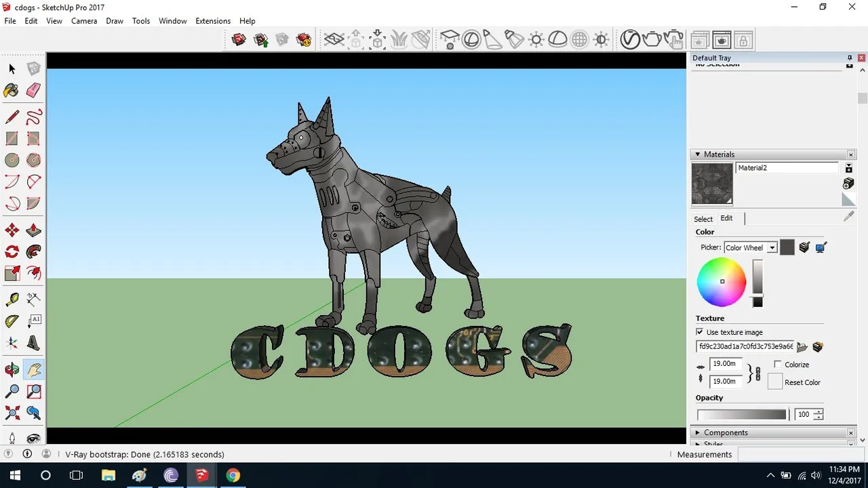Open the Window menu
Image resolution: width=868 pixels, height=488 pixels.
pos(172,21)
